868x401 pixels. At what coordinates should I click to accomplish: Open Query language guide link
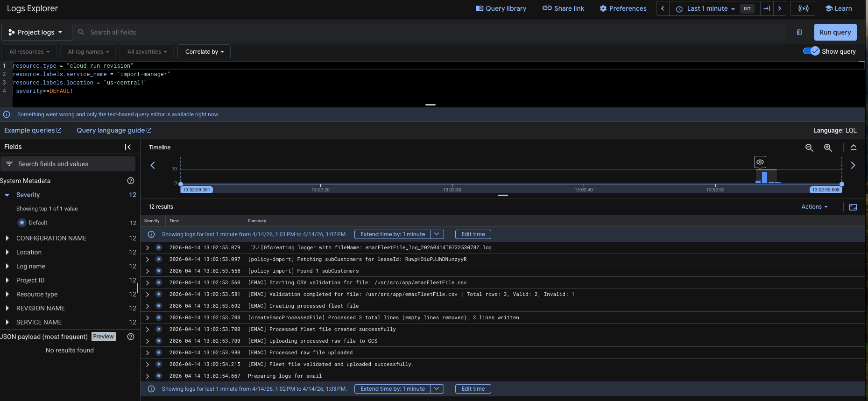(114, 130)
